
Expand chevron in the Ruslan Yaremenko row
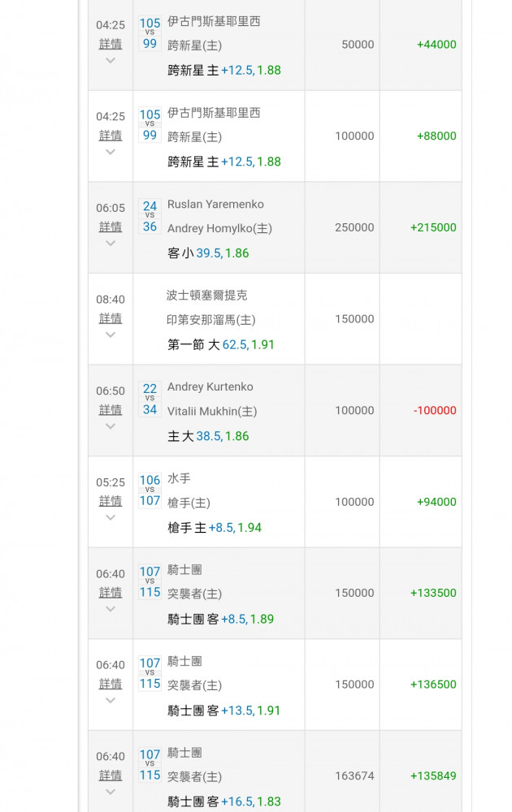111,243
